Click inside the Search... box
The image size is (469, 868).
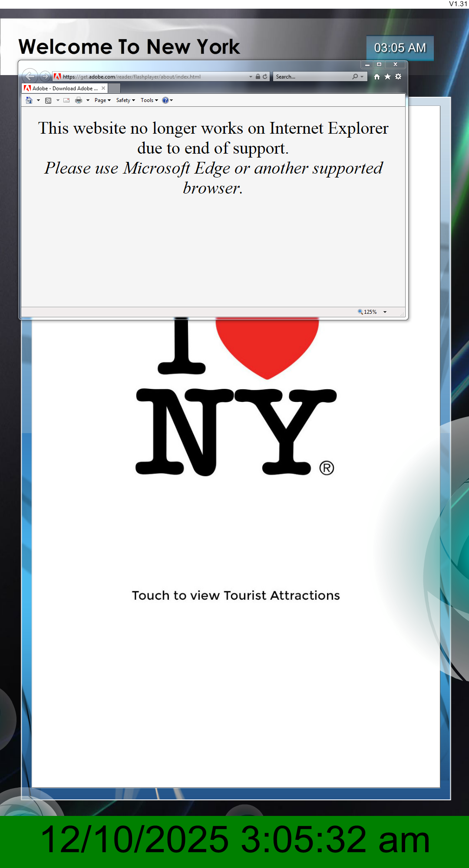click(x=313, y=76)
